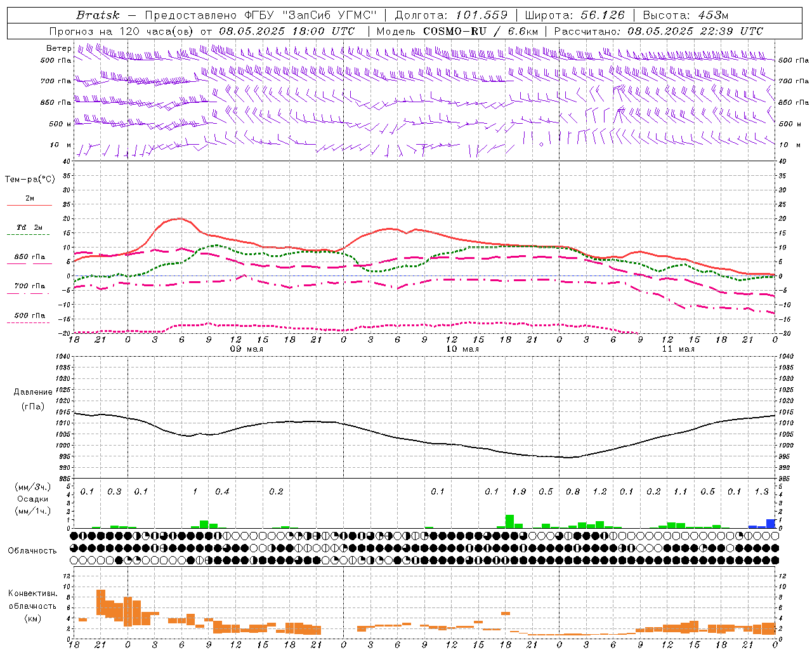Click the (мм/3ч.) units label
The image size is (812, 650).
(32, 487)
